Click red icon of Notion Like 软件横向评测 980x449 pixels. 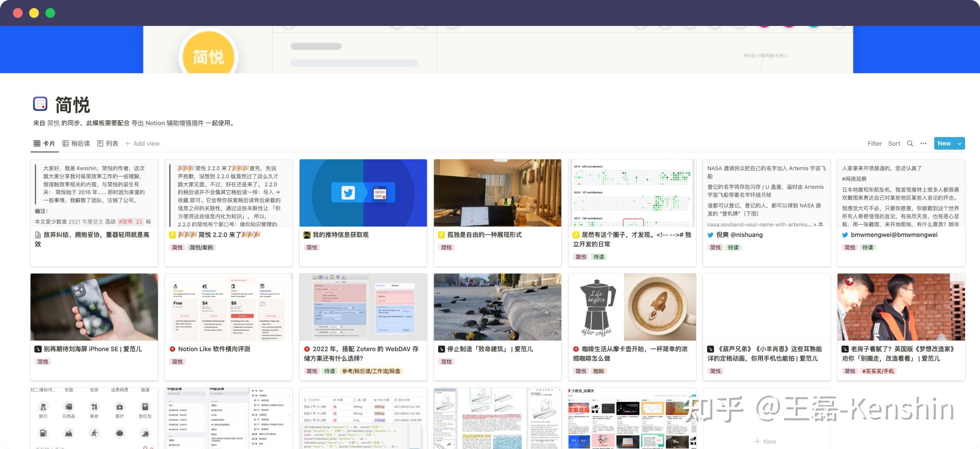[x=173, y=349]
